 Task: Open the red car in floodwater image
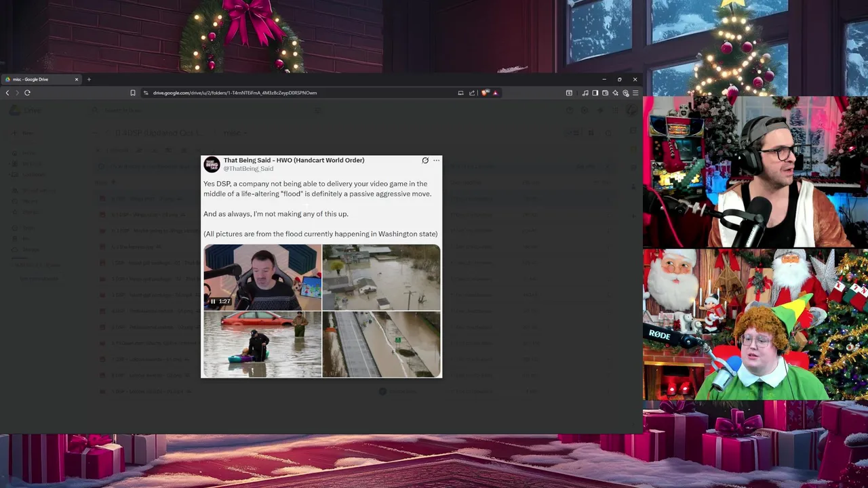[262, 344]
